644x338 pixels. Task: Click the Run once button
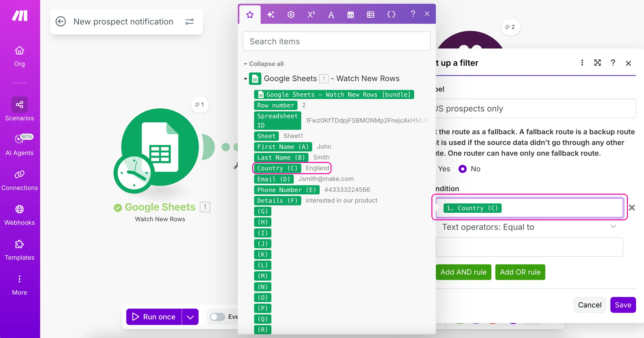[154, 317]
